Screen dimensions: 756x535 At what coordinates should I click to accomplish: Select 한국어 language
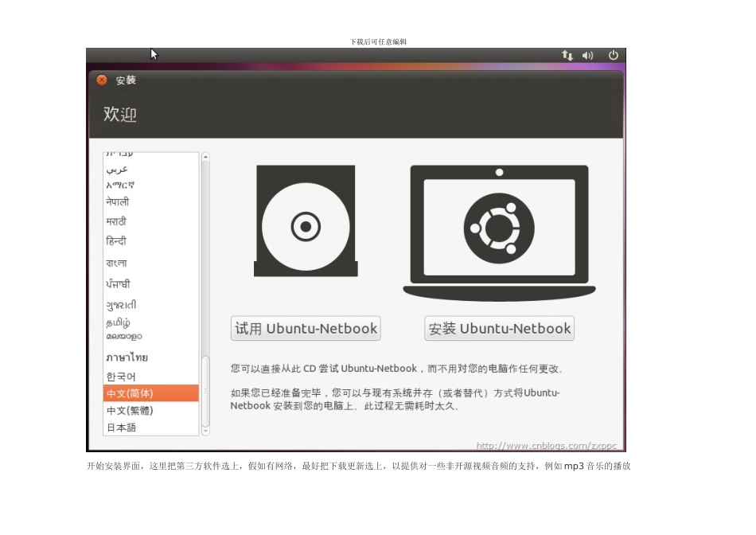click(151, 377)
